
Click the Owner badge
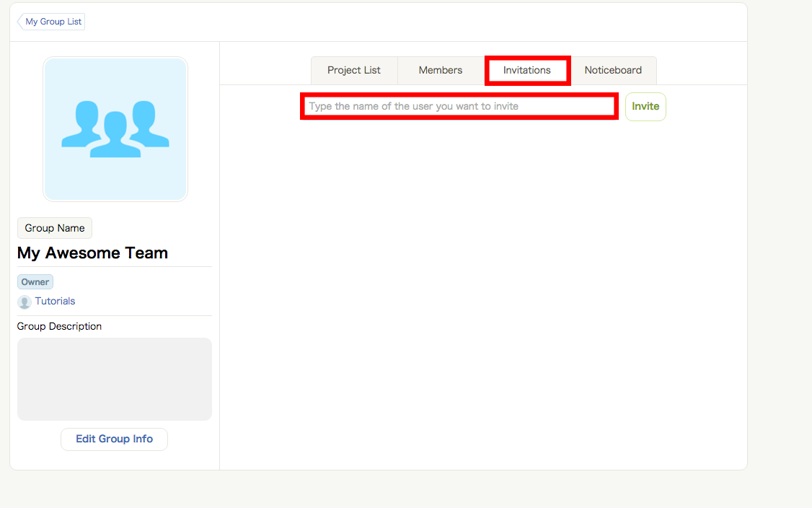point(35,282)
